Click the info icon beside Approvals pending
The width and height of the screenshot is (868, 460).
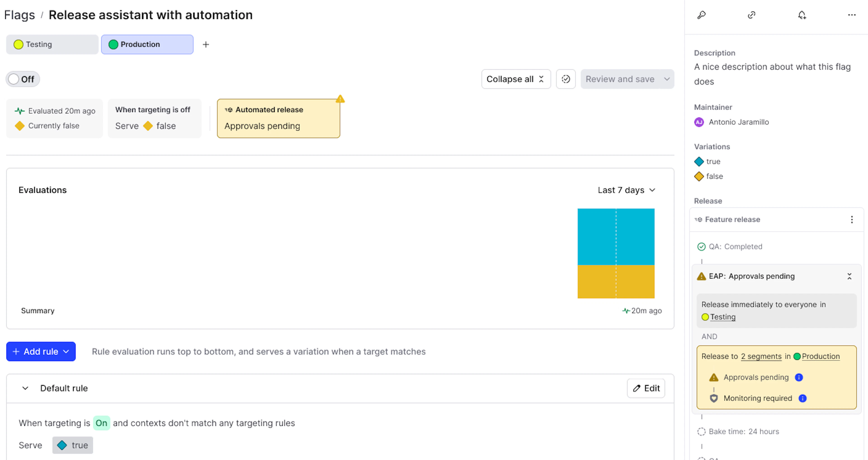point(799,377)
